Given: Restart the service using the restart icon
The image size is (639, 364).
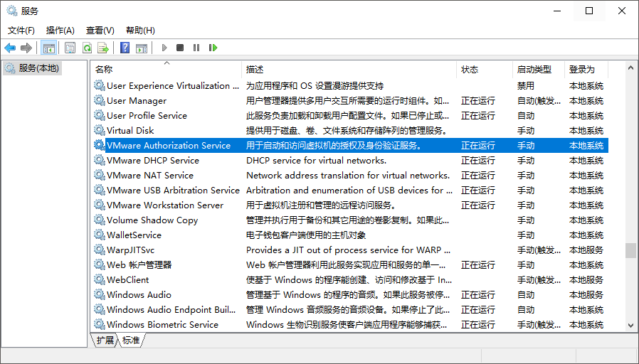Looking at the screenshot, I should (x=213, y=48).
